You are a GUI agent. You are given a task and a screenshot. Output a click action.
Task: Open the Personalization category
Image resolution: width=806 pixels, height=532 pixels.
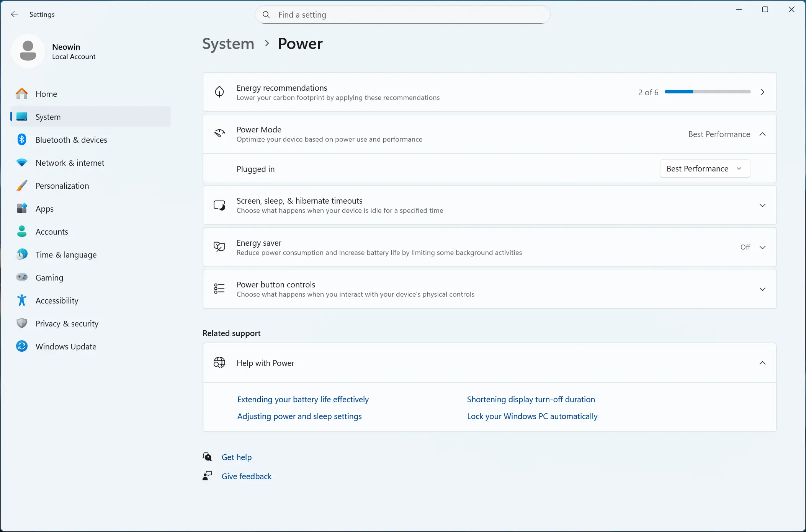(62, 186)
